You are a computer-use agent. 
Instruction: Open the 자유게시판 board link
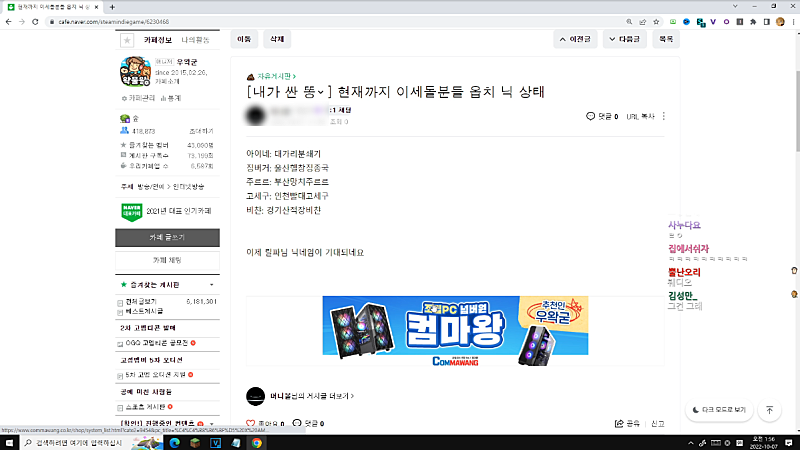tap(277, 76)
